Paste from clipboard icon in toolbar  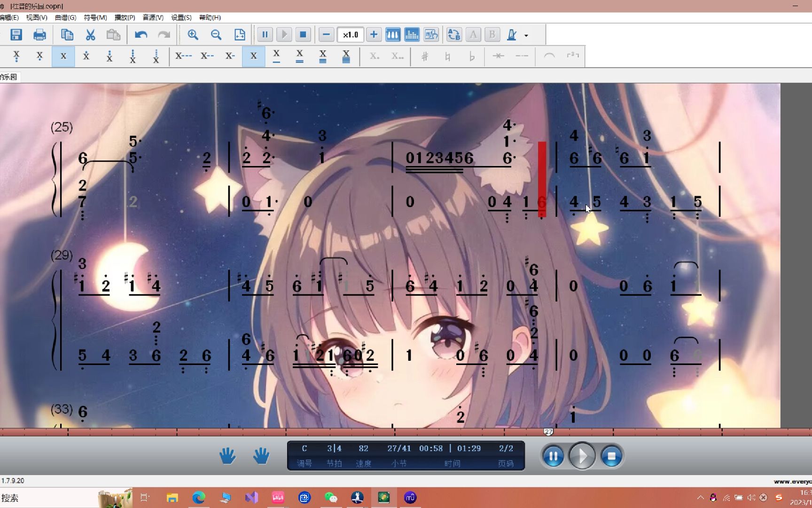(x=113, y=34)
